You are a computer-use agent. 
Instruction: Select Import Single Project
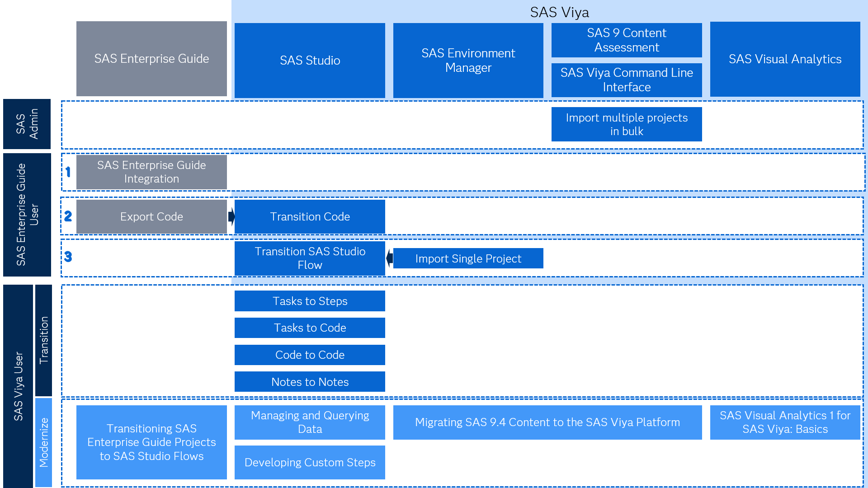[x=468, y=258]
